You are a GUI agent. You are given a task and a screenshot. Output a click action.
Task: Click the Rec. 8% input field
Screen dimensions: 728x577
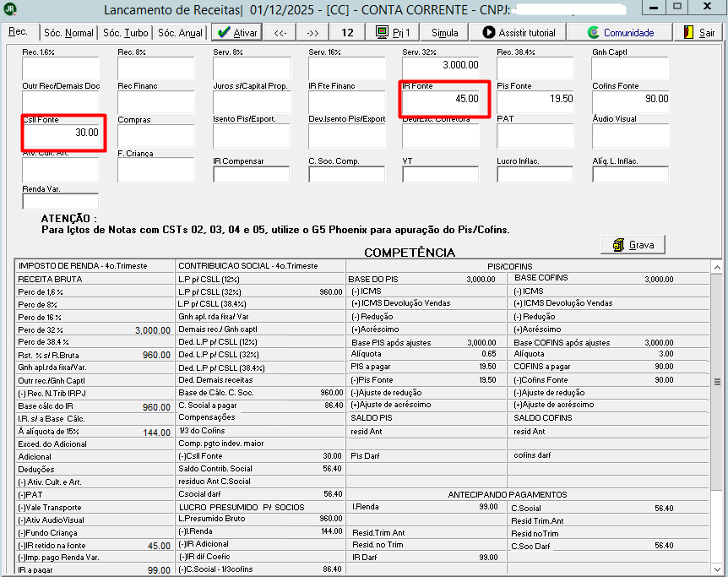coord(156,68)
